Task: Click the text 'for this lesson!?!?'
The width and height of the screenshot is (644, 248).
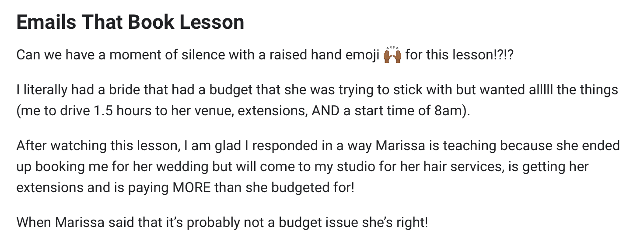Action: 458,55
